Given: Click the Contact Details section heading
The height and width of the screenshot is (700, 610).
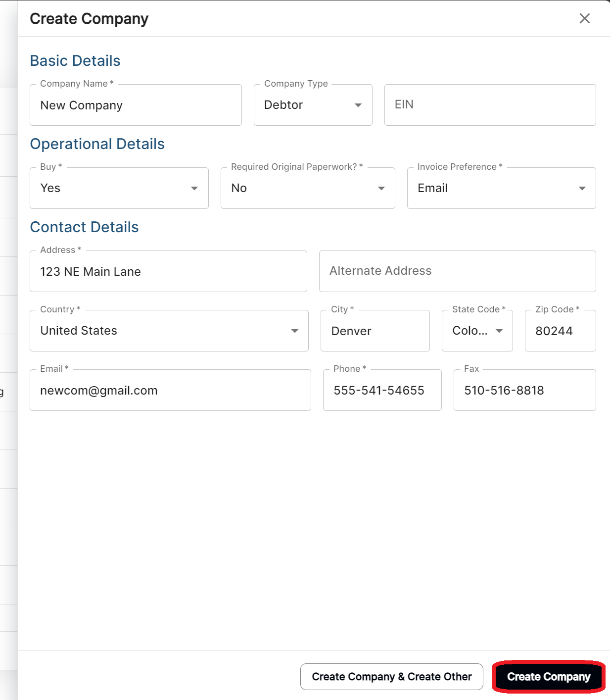Looking at the screenshot, I should [84, 227].
